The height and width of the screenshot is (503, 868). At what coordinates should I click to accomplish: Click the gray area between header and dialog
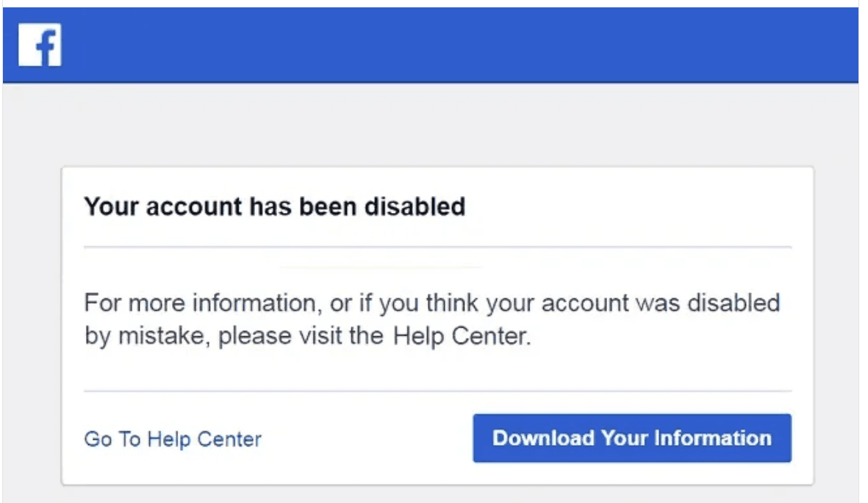(431, 125)
